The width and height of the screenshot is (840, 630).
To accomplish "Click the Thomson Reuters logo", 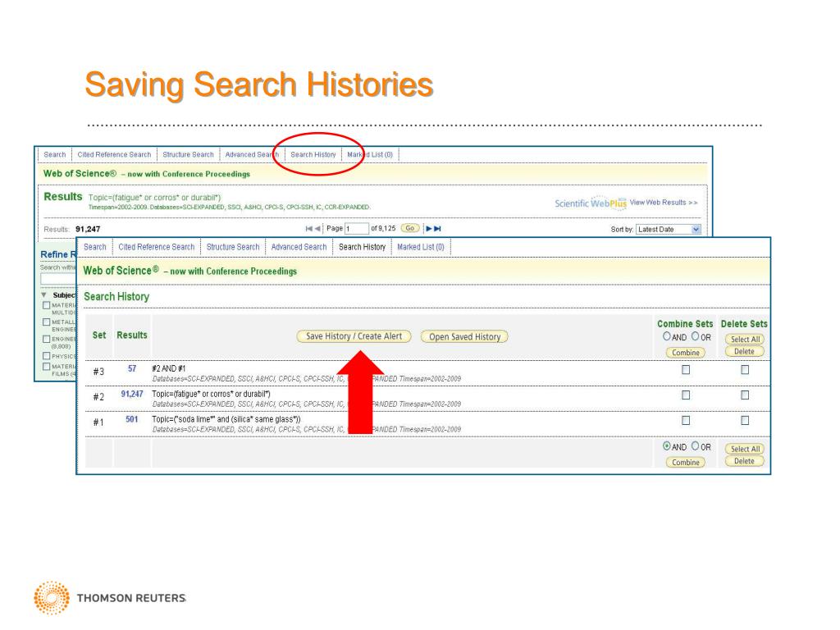I will pyautogui.click(x=110, y=598).
